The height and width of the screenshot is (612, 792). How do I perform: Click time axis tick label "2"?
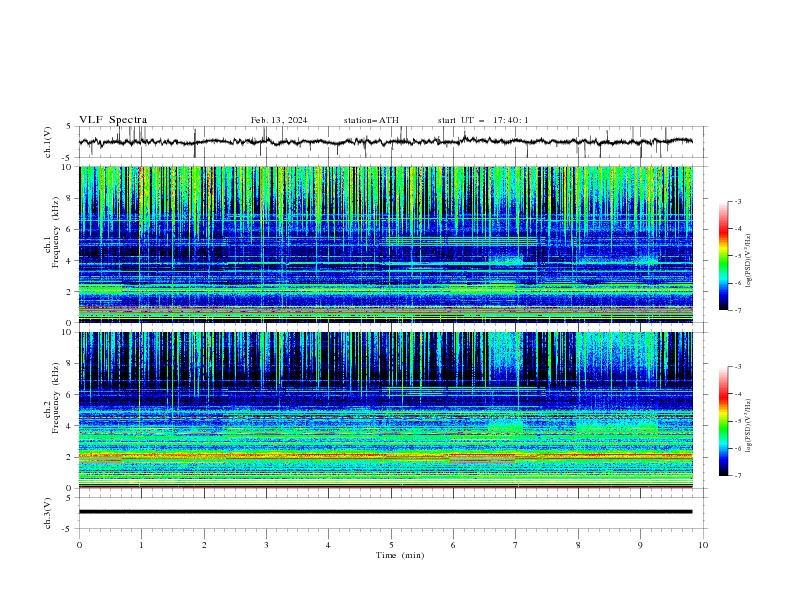coord(204,545)
